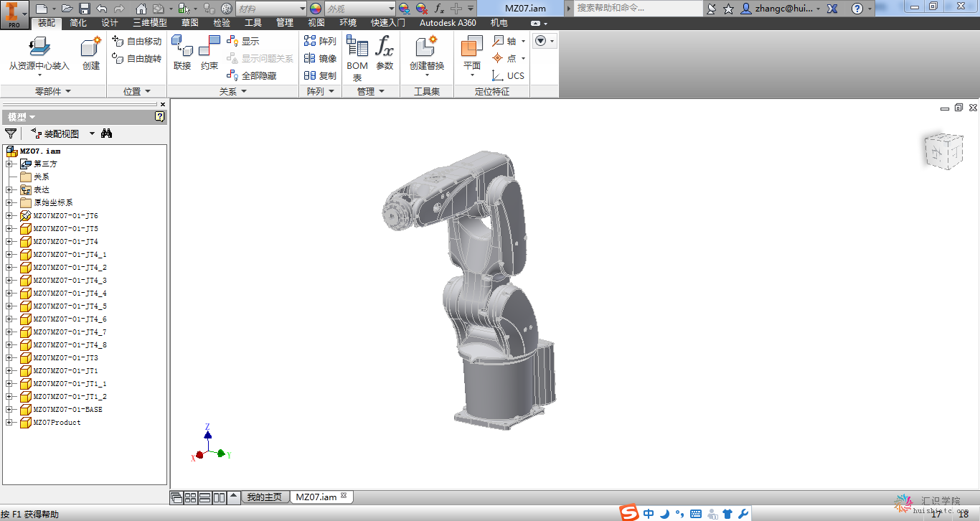Click the help question mark button
The image size is (980, 521).
click(x=857, y=9)
